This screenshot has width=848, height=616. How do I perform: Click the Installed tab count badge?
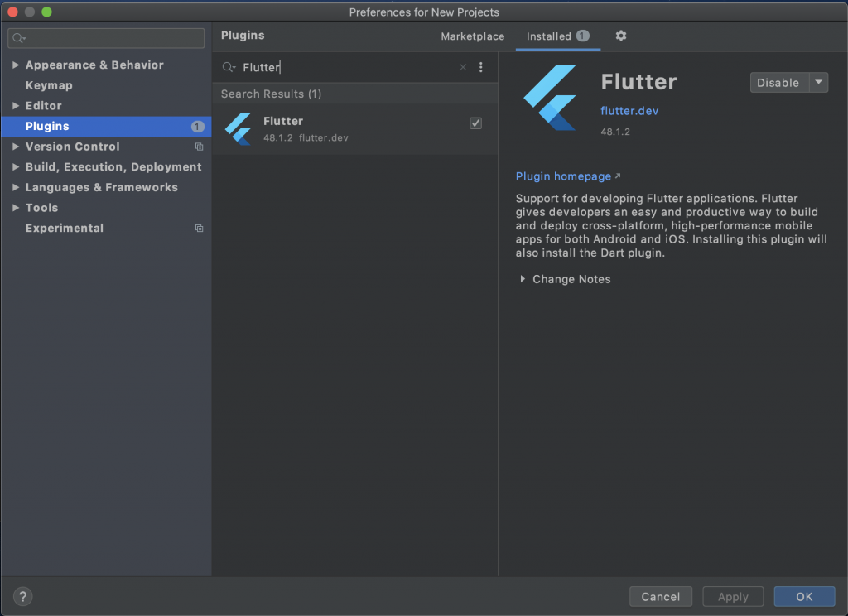(x=582, y=36)
